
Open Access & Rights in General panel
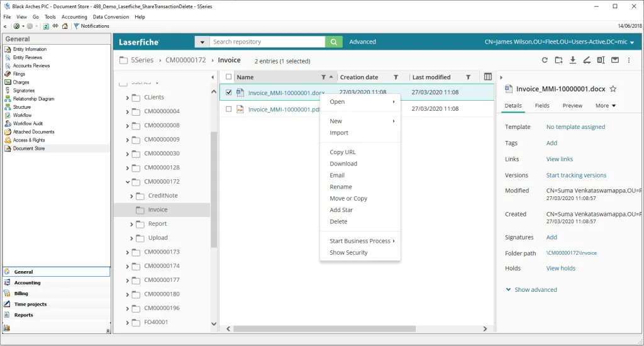(29, 140)
